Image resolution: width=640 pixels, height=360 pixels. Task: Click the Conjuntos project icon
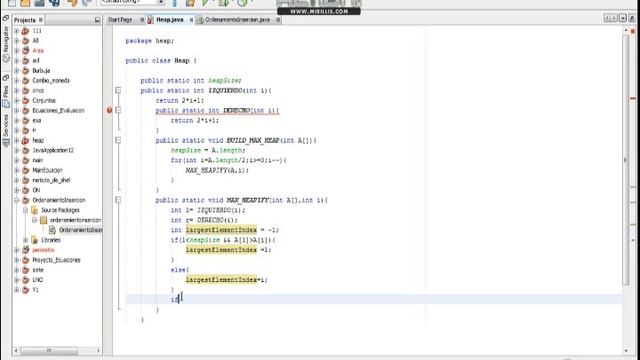[x=26, y=100]
